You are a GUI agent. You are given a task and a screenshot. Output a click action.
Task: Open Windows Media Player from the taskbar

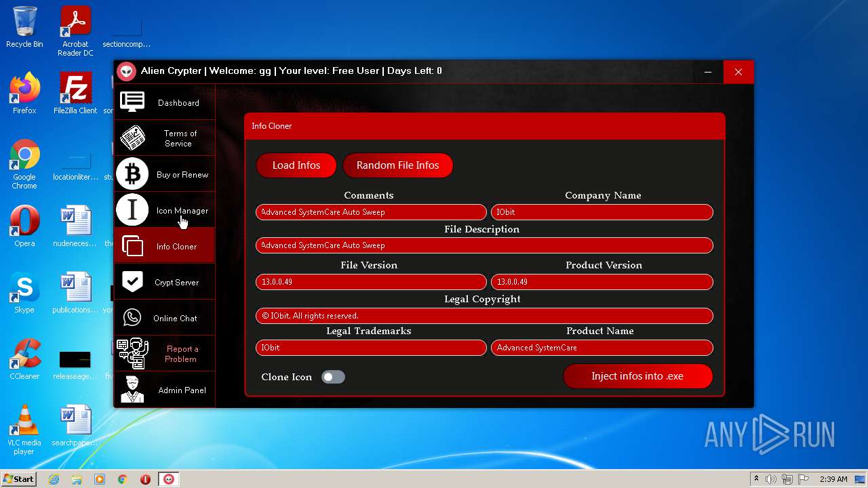point(100,479)
